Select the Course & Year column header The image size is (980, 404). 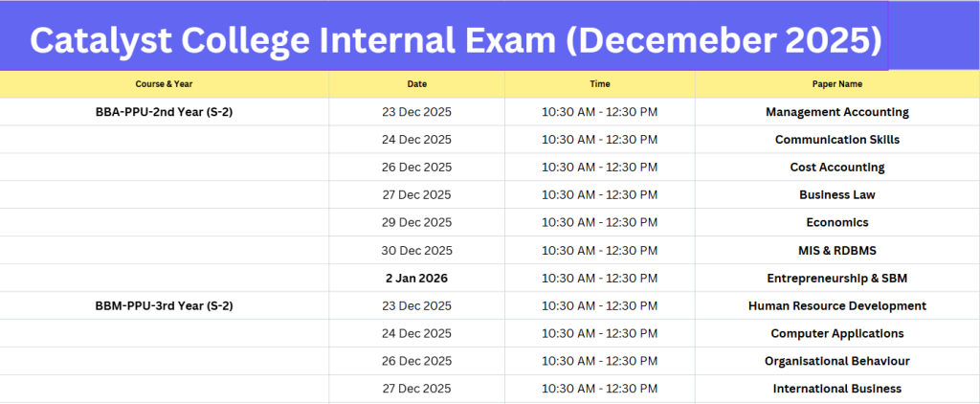tap(164, 84)
